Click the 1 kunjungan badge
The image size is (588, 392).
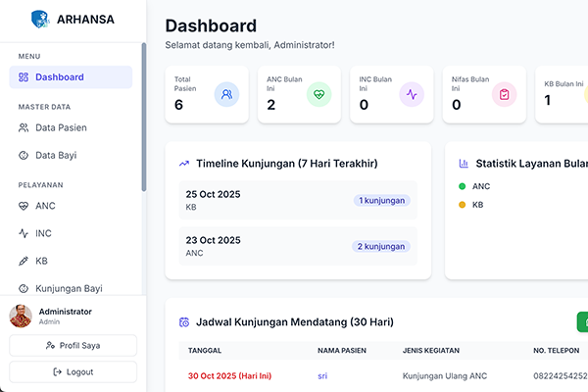pos(382,200)
